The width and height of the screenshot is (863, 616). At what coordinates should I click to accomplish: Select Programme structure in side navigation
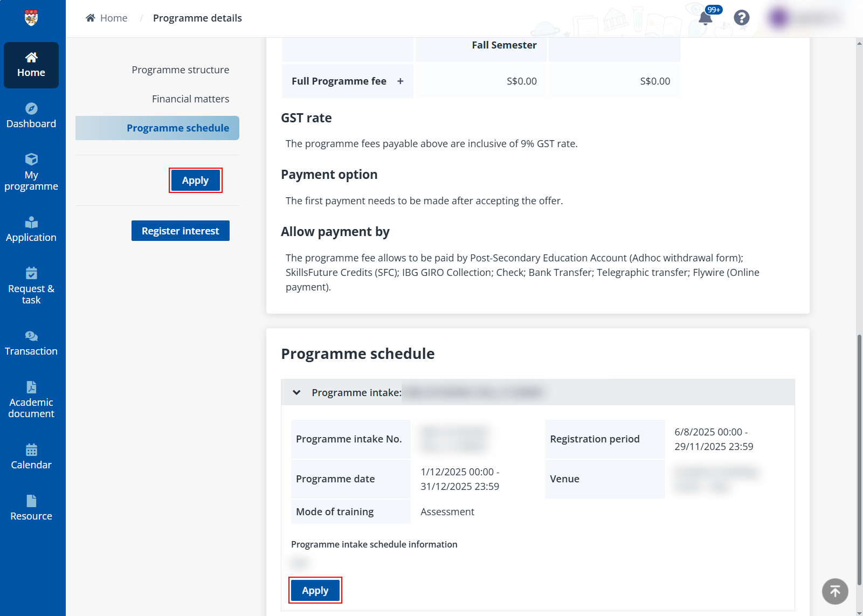tap(180, 70)
